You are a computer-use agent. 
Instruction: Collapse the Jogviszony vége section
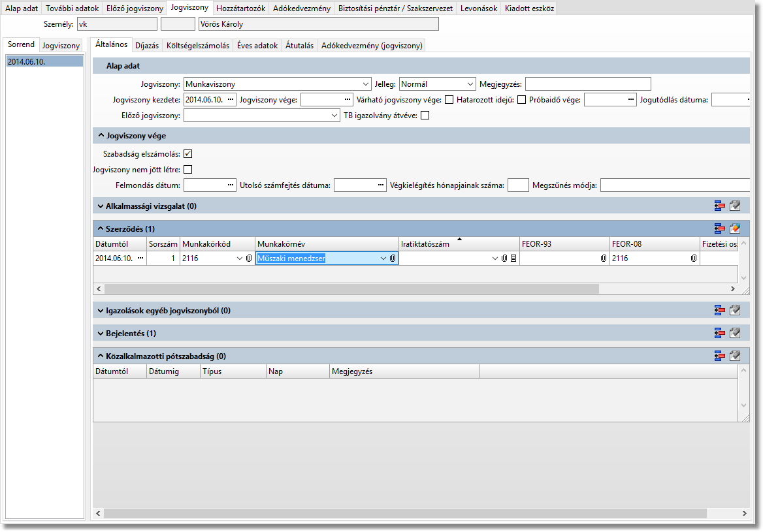click(x=101, y=136)
